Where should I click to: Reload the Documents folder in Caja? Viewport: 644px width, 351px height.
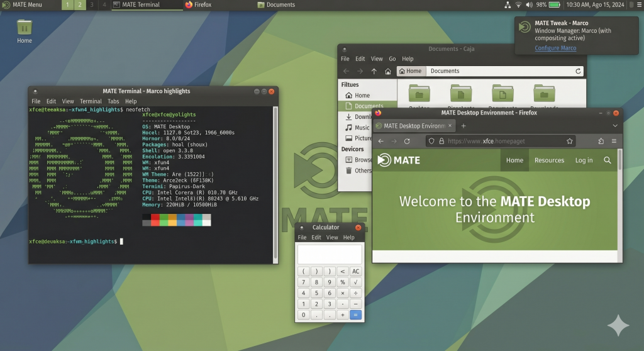point(578,71)
